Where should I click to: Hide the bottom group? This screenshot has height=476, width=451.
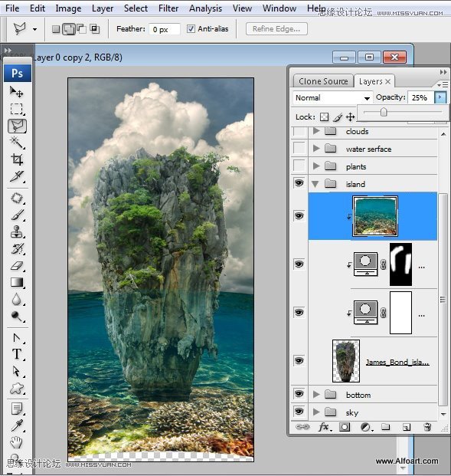pyautogui.click(x=299, y=394)
